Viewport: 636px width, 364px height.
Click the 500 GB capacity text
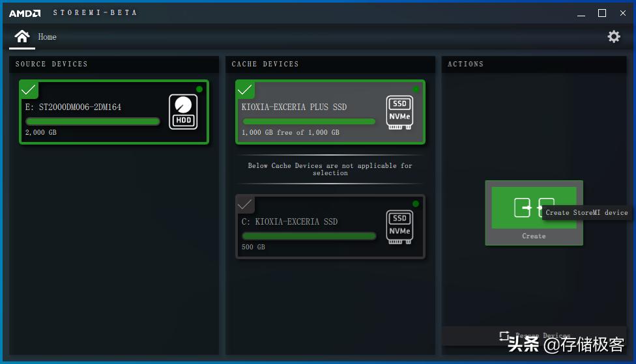253,247
